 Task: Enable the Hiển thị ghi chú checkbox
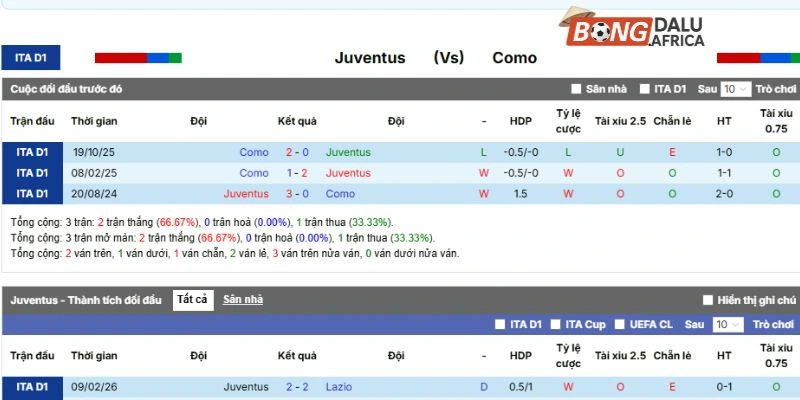pos(708,300)
